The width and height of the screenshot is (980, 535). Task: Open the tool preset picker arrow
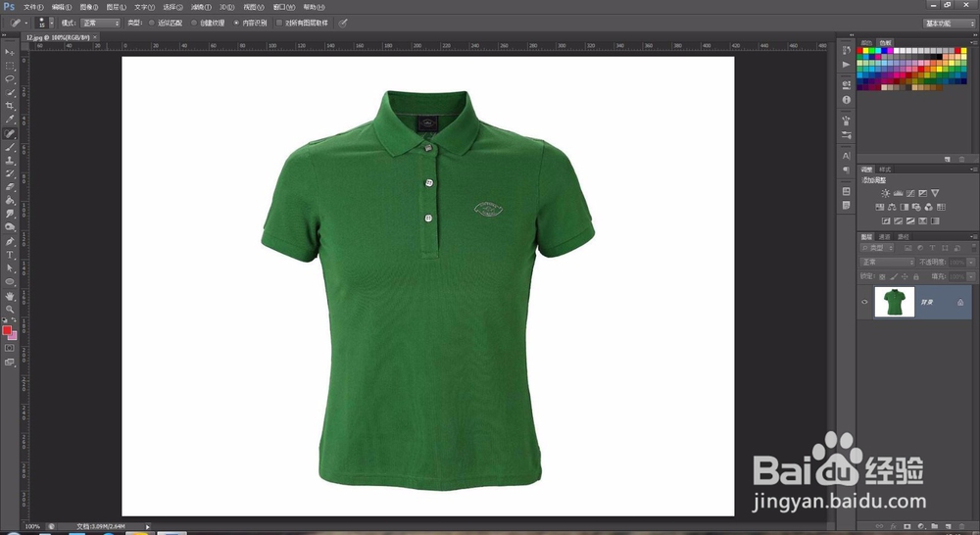click(26, 24)
